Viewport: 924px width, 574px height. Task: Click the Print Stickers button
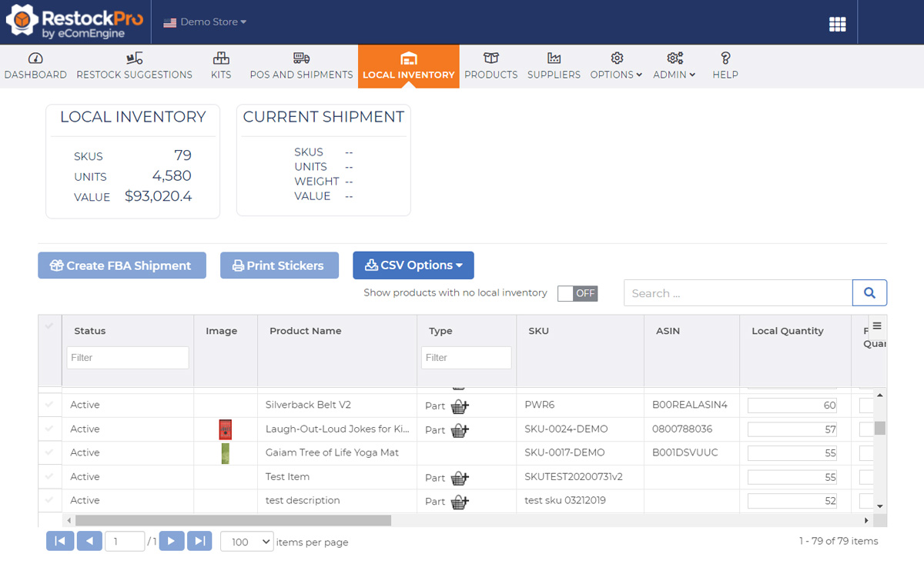click(x=279, y=265)
